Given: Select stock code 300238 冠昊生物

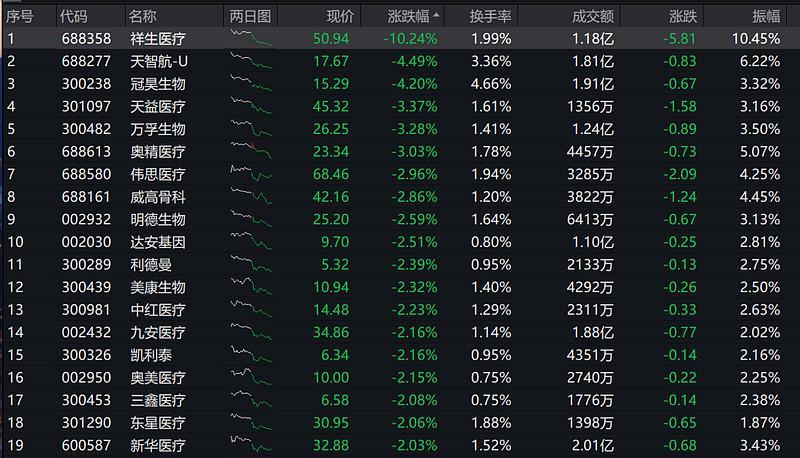Looking at the screenshot, I should 86,84.
